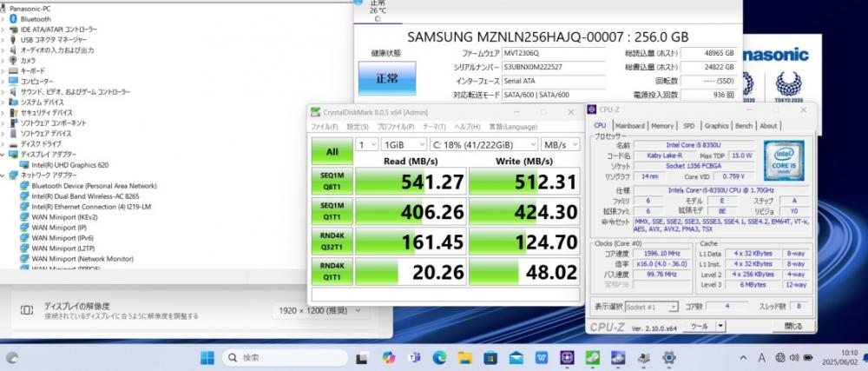Viewport: 868px width, 371px height.
Task: Open the WPS Writer taskbar icon
Action: 542,358
